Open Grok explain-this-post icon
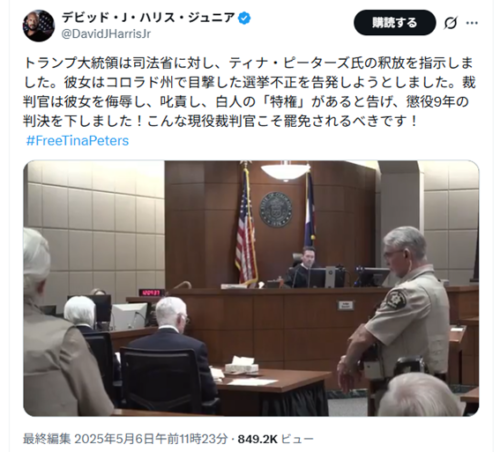This screenshot has width=500, height=452. [450, 23]
